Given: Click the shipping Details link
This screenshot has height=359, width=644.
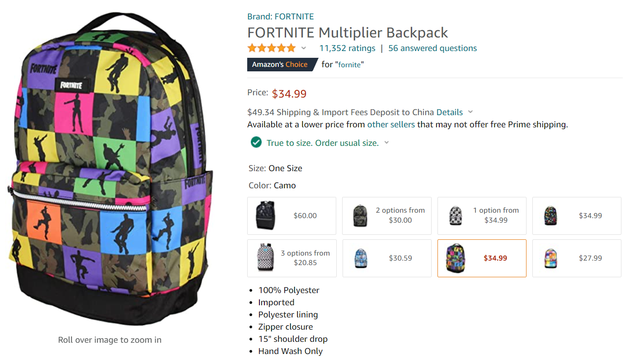Looking at the screenshot, I should point(449,112).
